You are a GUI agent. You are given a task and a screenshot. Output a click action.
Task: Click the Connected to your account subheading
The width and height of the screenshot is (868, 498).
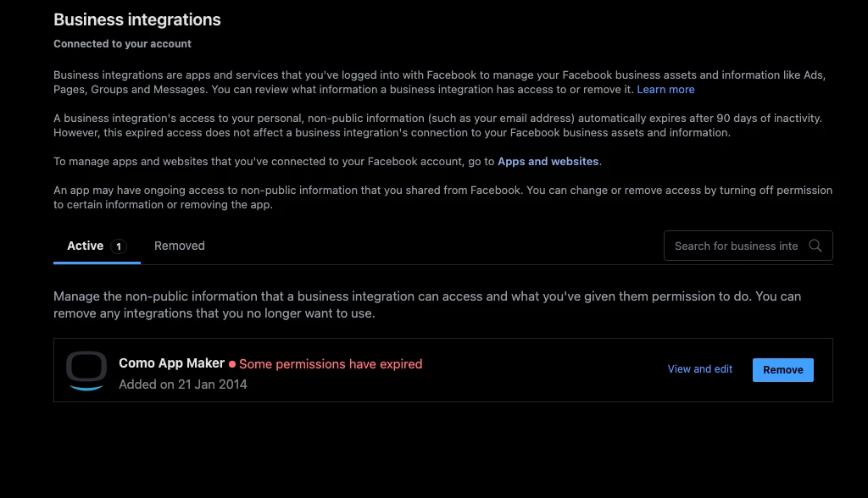123,44
